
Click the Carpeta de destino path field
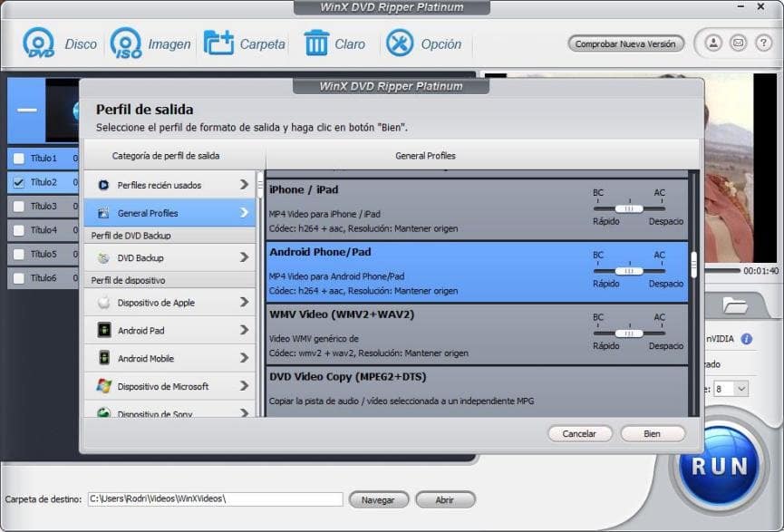click(x=215, y=498)
